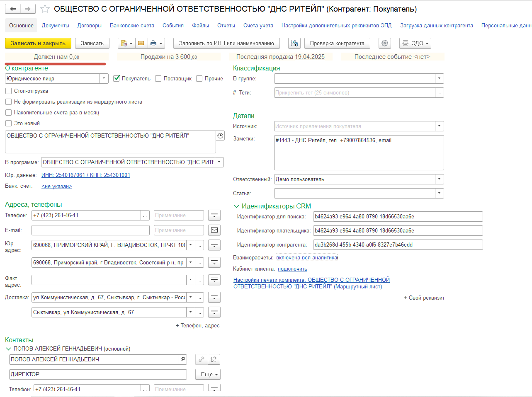This screenshot has height=397, width=532.
Task: Open the create-based-on document icon menu
Action: [126, 43]
